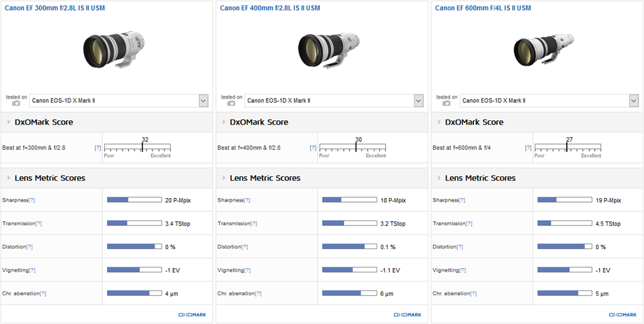Collapse Lens Metric Scores for the 400mm lens
Screen dimensions: 644x324
click(224, 178)
